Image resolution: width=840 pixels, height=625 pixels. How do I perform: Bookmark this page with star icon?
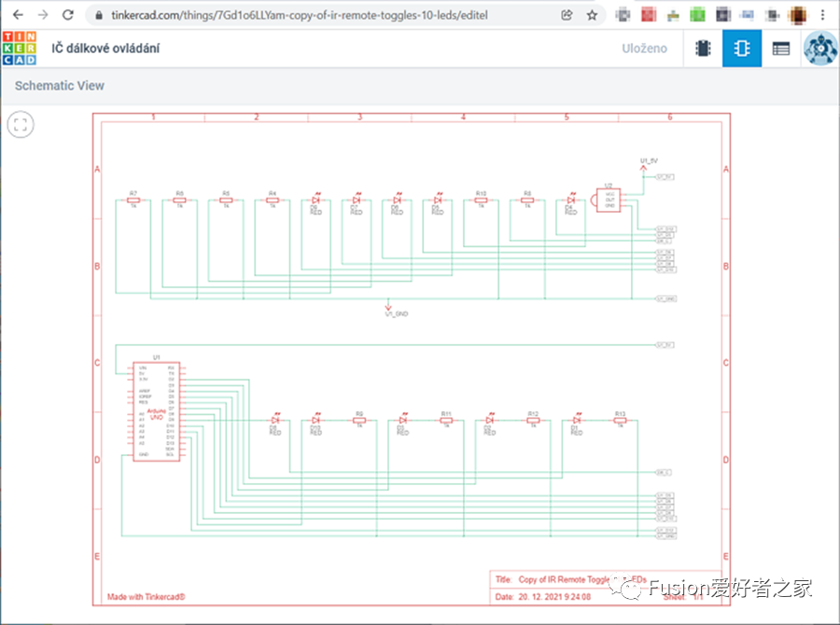(592, 15)
